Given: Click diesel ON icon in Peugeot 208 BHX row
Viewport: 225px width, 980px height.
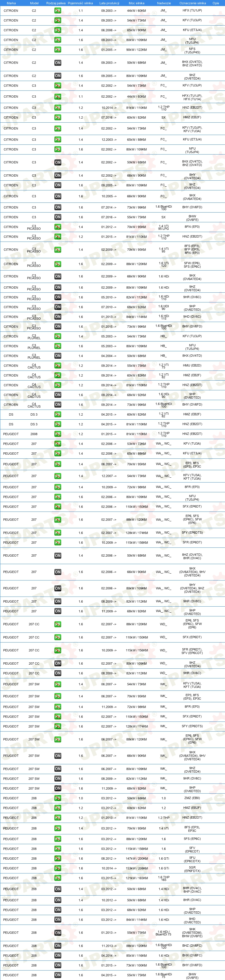Looking at the screenshot, I should (58, 956).
